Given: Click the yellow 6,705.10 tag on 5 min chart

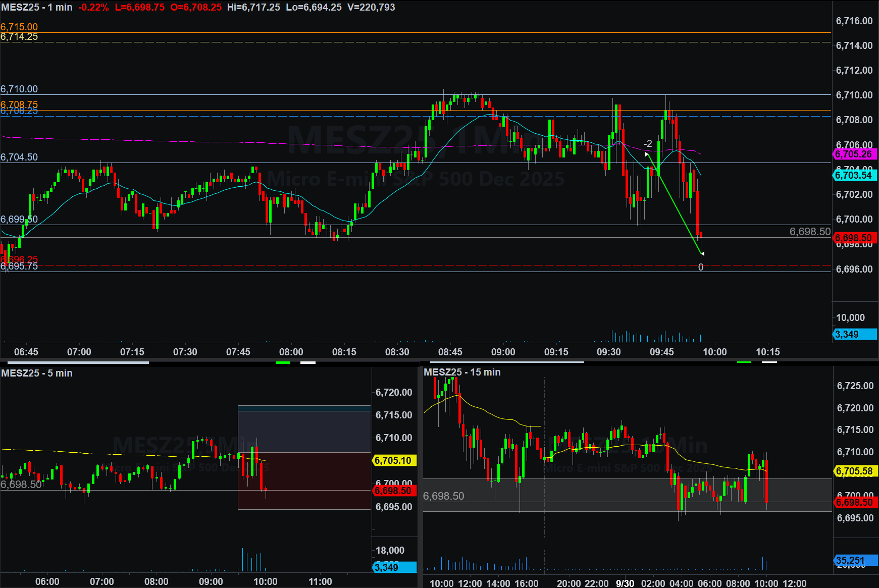Looking at the screenshot, I should click(394, 460).
